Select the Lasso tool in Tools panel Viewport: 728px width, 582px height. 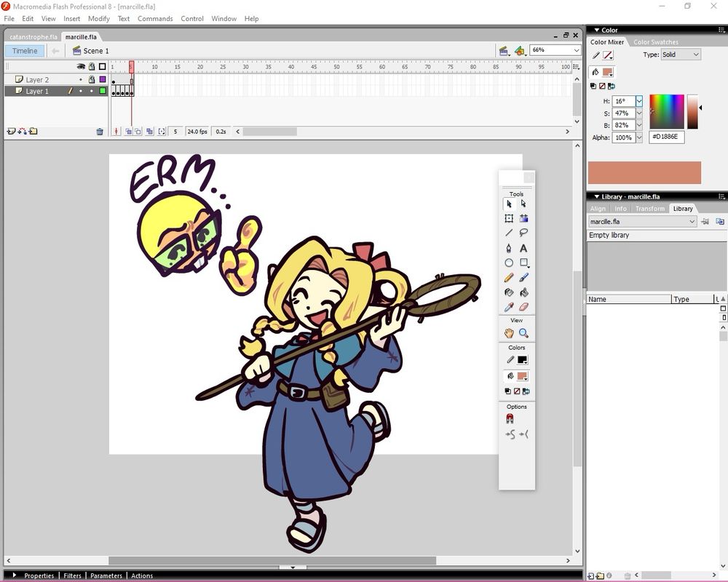tap(523, 233)
